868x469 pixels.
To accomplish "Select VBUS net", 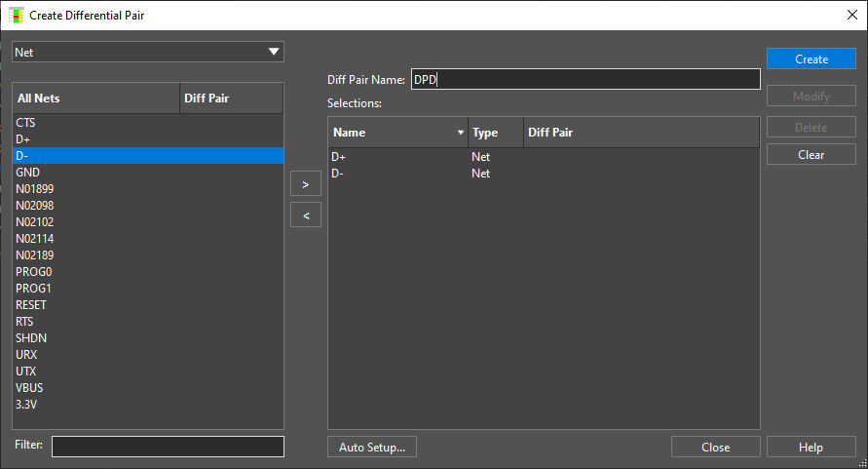I will tap(148, 388).
